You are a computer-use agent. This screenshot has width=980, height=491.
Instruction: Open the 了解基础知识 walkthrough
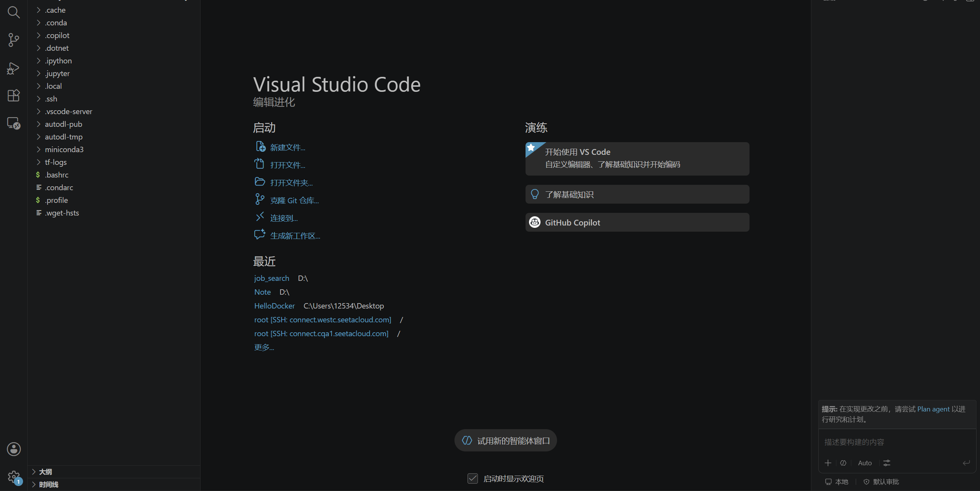637,194
